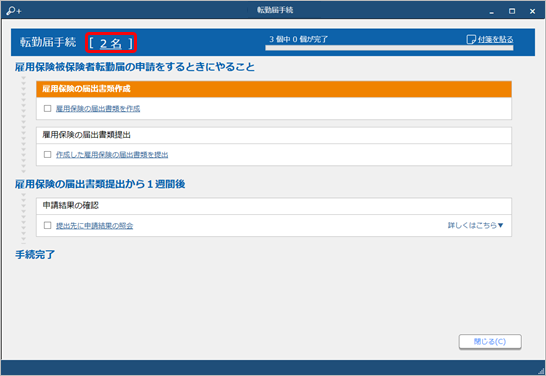Click the key icon in title bar
546x376 pixels.
(13, 11)
